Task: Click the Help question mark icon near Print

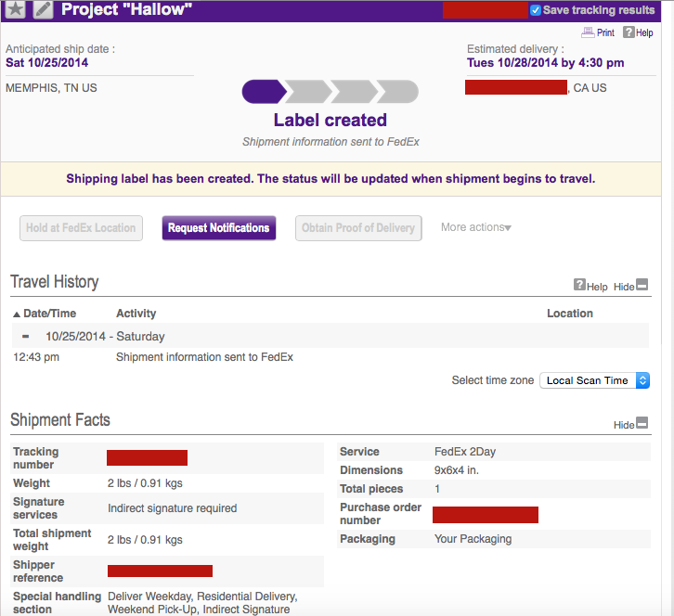Action: [629, 32]
